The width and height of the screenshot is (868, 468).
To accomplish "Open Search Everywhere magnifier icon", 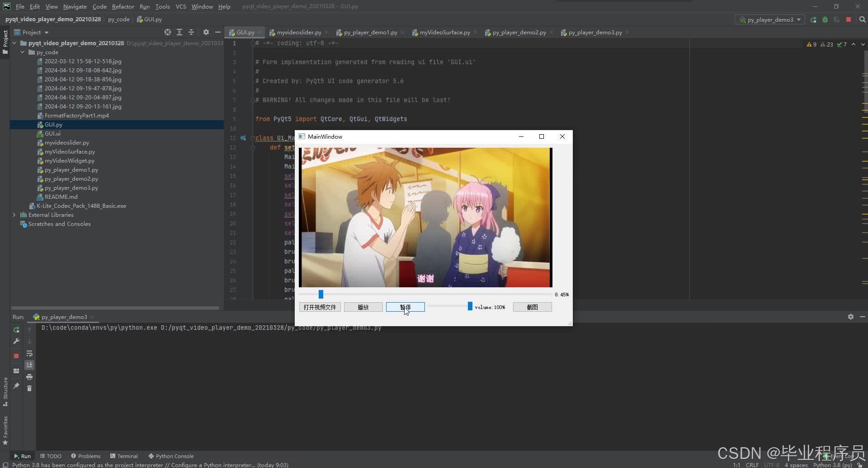I will (862, 19).
